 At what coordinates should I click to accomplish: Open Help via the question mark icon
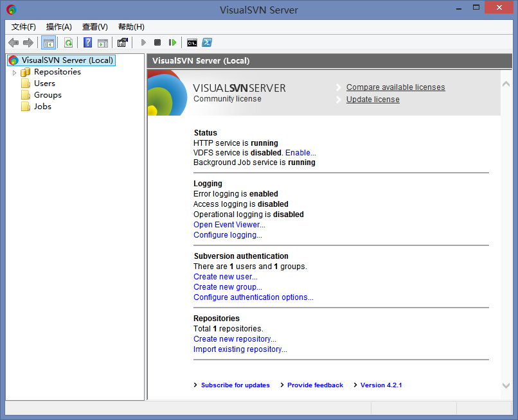[87, 42]
